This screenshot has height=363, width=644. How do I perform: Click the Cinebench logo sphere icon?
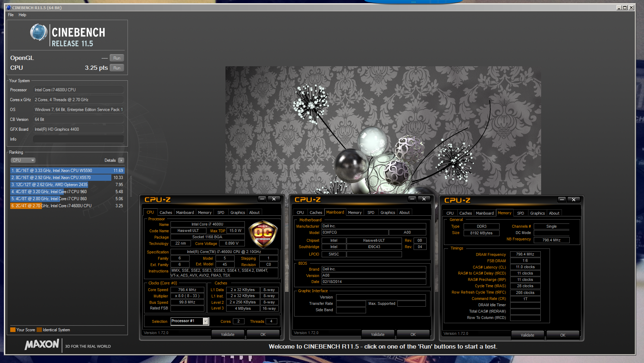click(x=39, y=32)
